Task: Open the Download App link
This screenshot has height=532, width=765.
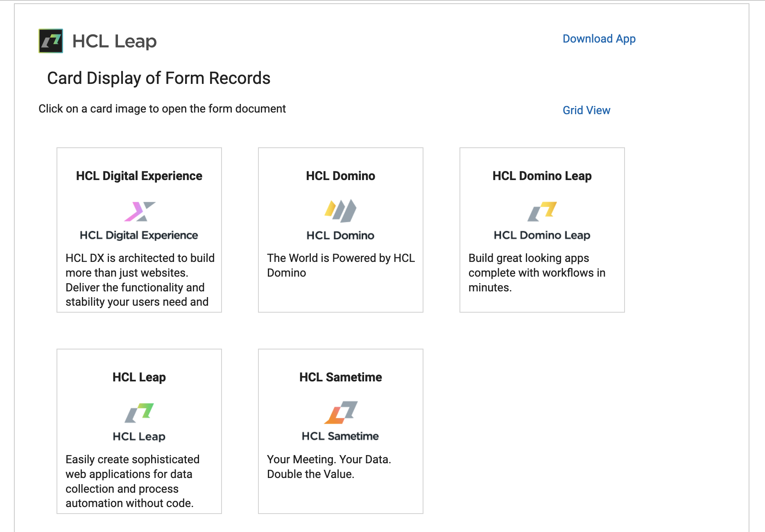Action: 599,39
